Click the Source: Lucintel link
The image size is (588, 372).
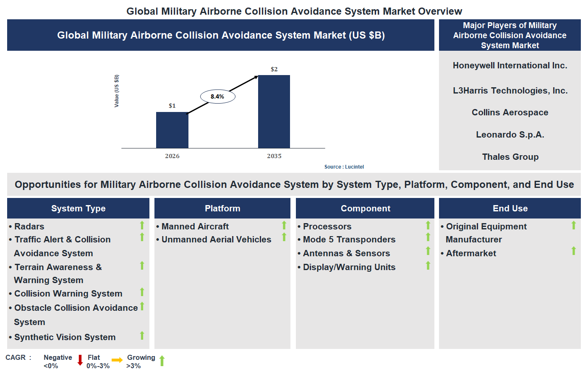tap(344, 166)
